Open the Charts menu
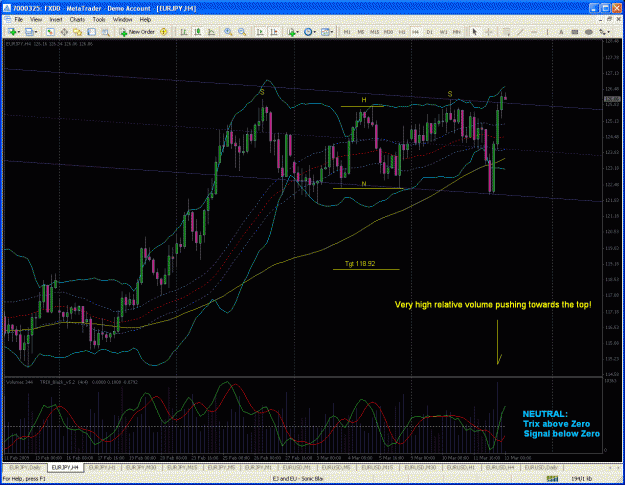 click(77, 20)
